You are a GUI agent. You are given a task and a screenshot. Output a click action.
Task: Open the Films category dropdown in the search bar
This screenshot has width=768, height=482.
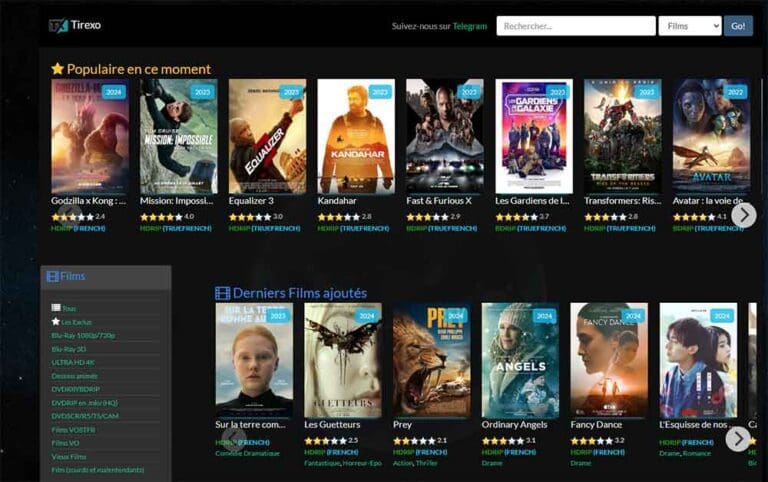pos(690,26)
